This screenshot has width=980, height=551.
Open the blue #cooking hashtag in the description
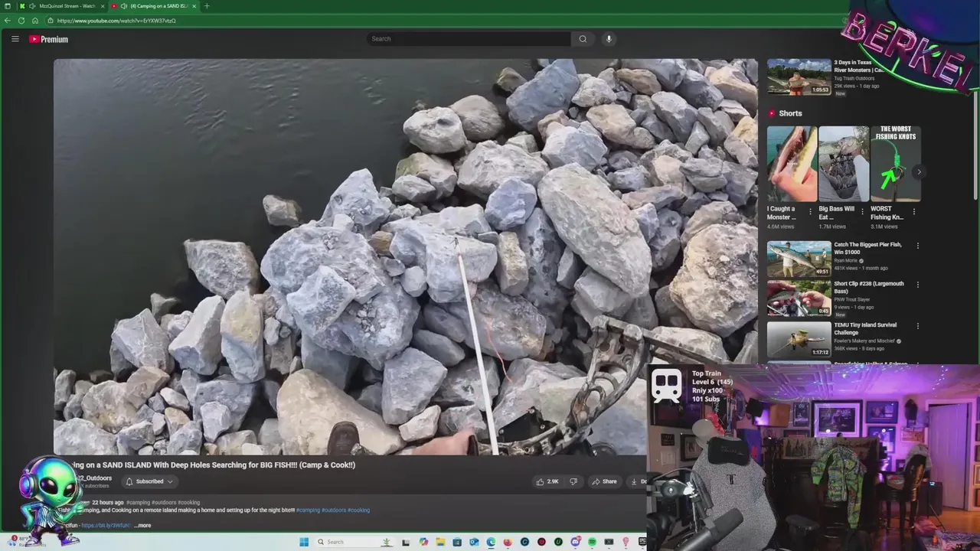[x=358, y=510]
